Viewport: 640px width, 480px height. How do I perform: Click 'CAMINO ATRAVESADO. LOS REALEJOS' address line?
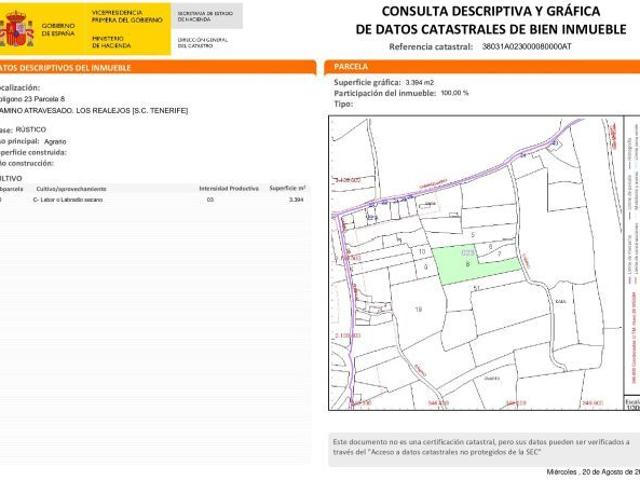click(x=94, y=111)
